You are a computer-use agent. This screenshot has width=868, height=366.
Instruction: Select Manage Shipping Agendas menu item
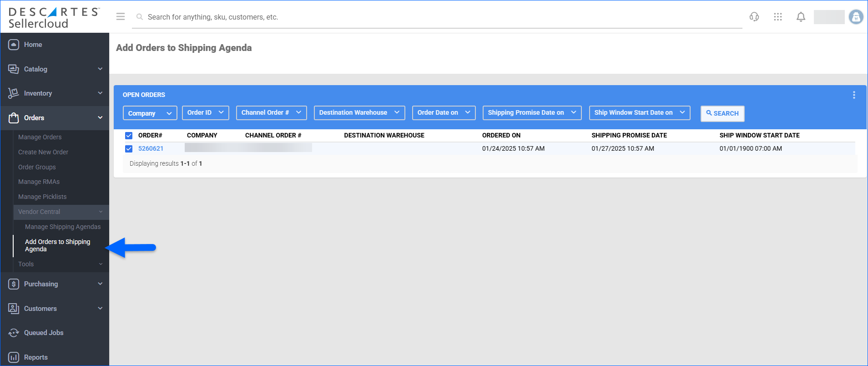pos(63,227)
